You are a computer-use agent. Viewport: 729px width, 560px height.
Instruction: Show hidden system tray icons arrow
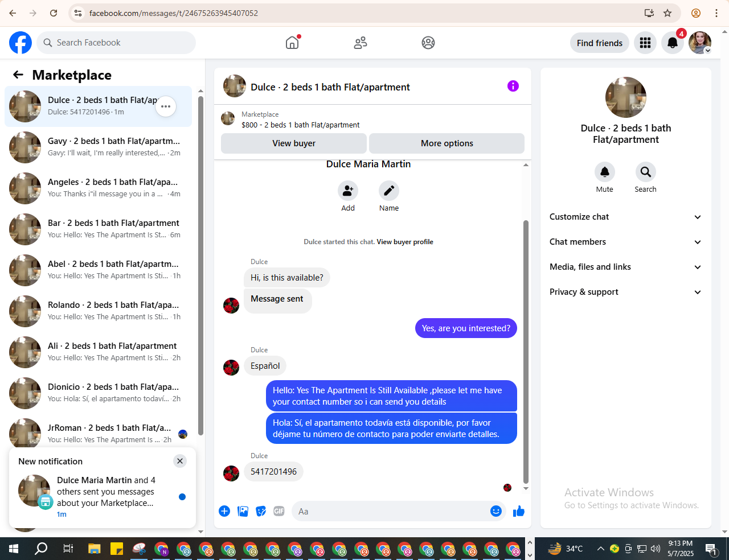[600, 549]
